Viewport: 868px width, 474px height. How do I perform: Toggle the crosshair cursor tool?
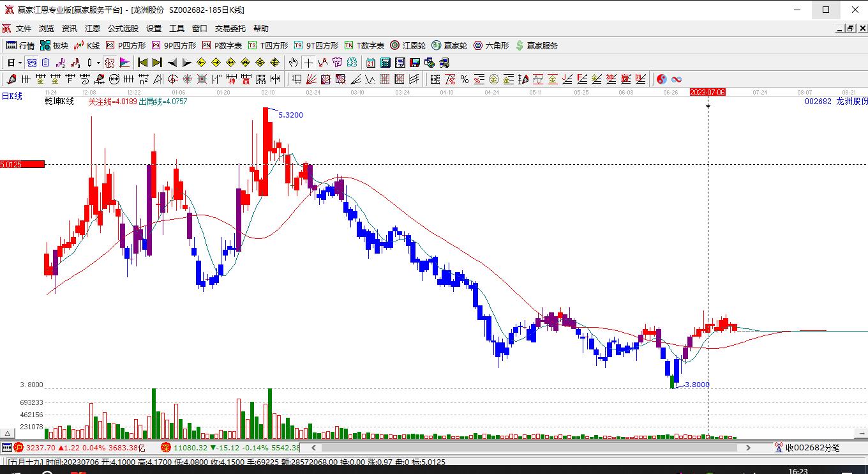pyautogui.click(x=309, y=63)
